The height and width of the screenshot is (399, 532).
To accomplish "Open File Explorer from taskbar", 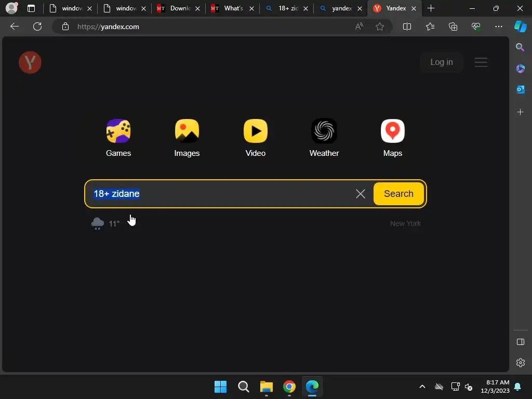I will pos(267,387).
